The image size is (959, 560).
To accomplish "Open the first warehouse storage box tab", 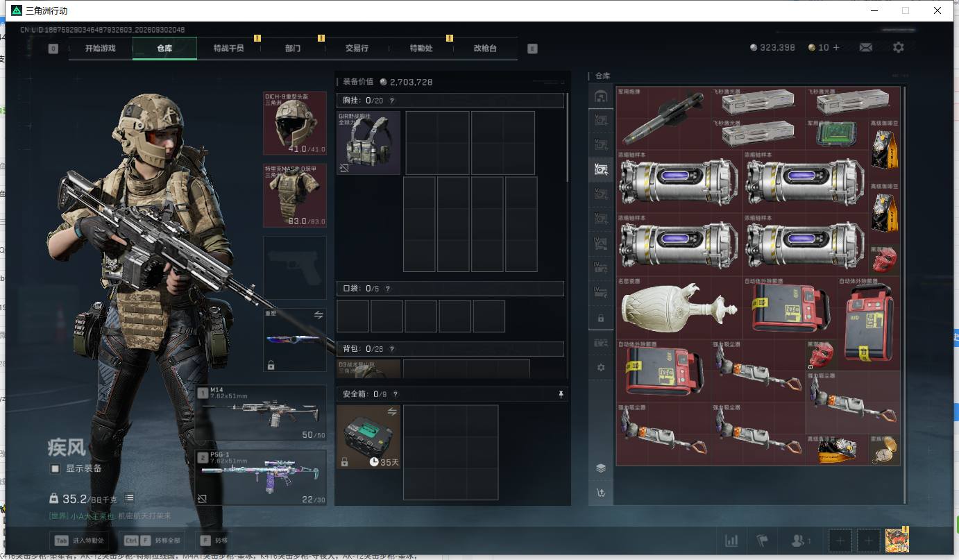I will (601, 96).
